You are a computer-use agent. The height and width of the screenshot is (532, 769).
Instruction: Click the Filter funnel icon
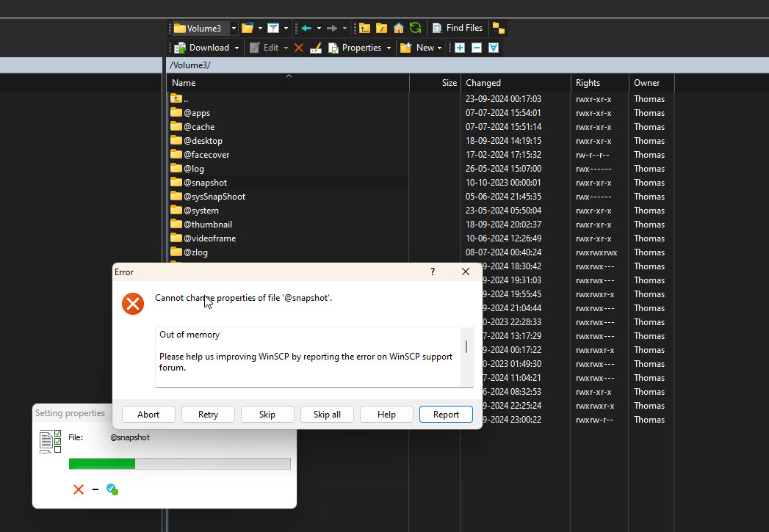tap(273, 28)
